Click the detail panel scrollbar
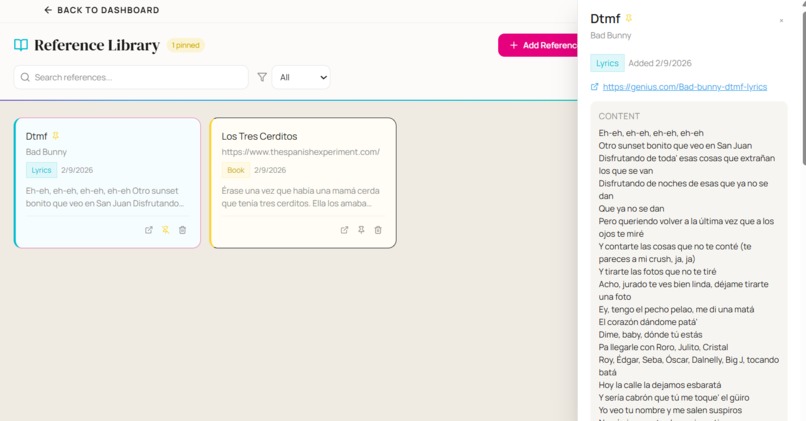 (x=803, y=87)
